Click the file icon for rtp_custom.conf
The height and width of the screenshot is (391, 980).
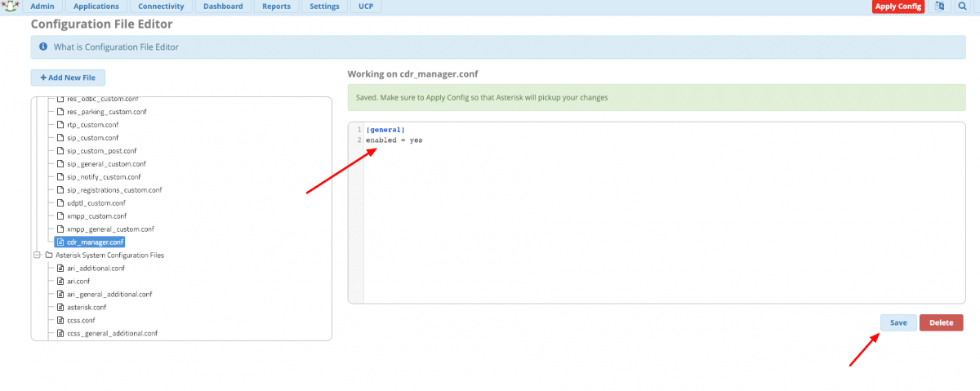coord(60,125)
